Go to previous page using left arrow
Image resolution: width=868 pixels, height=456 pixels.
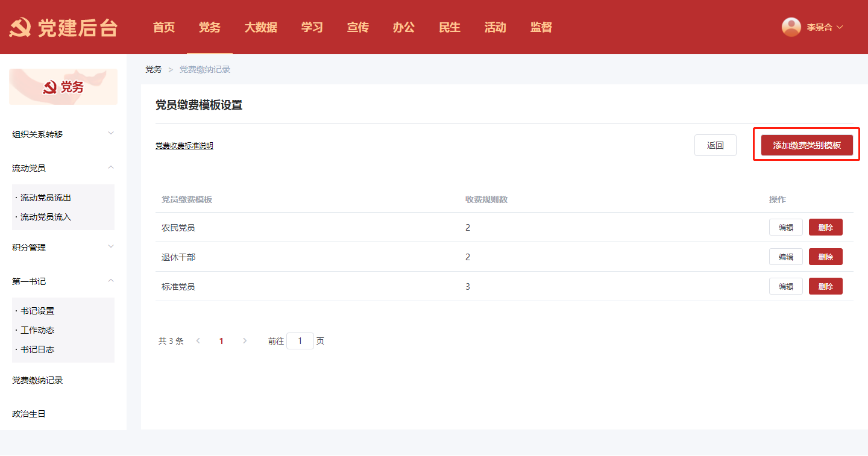pos(198,341)
